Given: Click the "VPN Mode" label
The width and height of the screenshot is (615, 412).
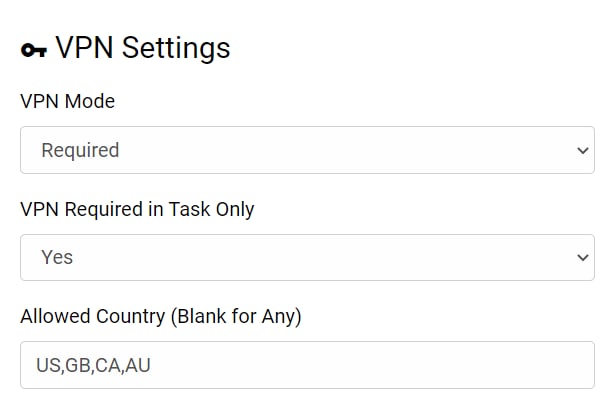Looking at the screenshot, I should click(x=67, y=101).
